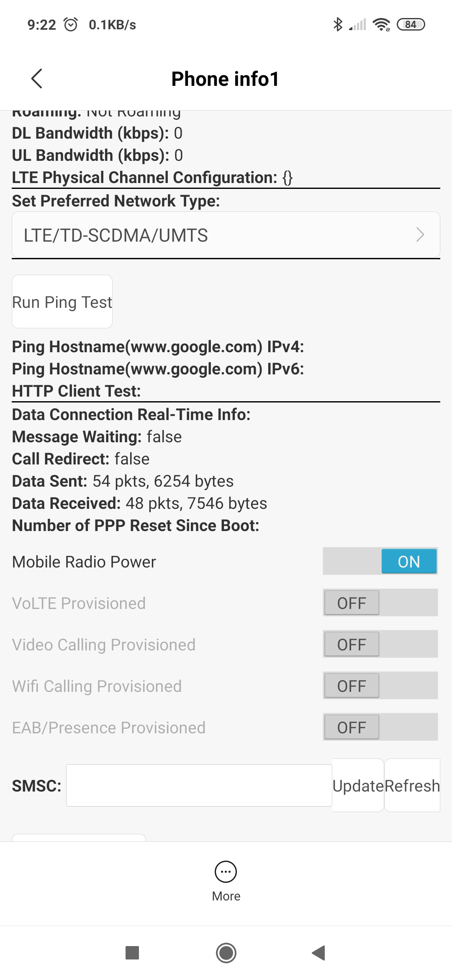The width and height of the screenshot is (452, 980).
Task: Open the More options icon
Action: [226, 872]
